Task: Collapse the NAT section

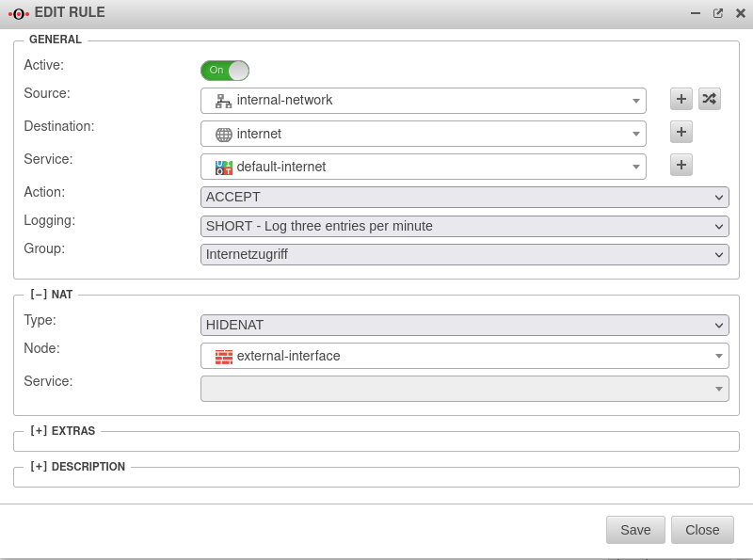Action: point(39,295)
